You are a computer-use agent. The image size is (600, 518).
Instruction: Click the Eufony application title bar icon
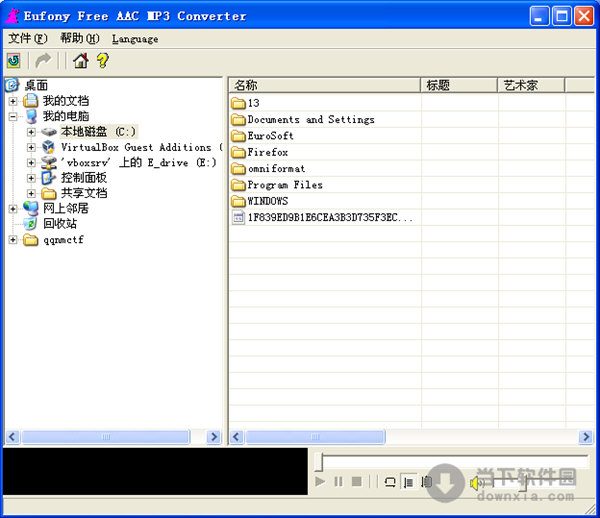(12, 16)
